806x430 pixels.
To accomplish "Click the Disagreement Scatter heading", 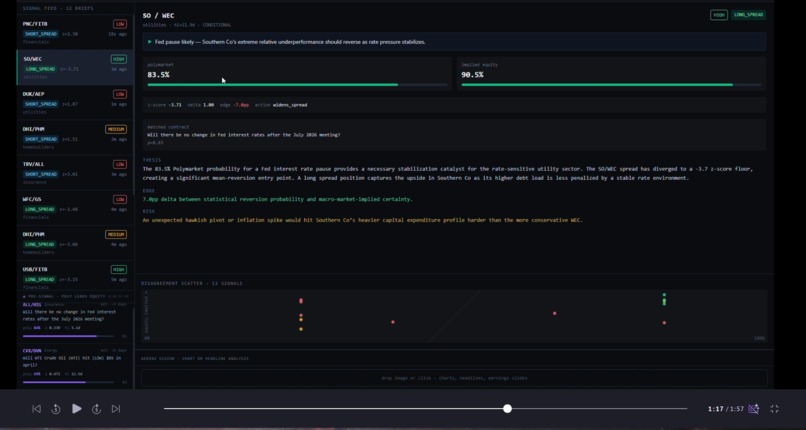I will [x=192, y=284].
